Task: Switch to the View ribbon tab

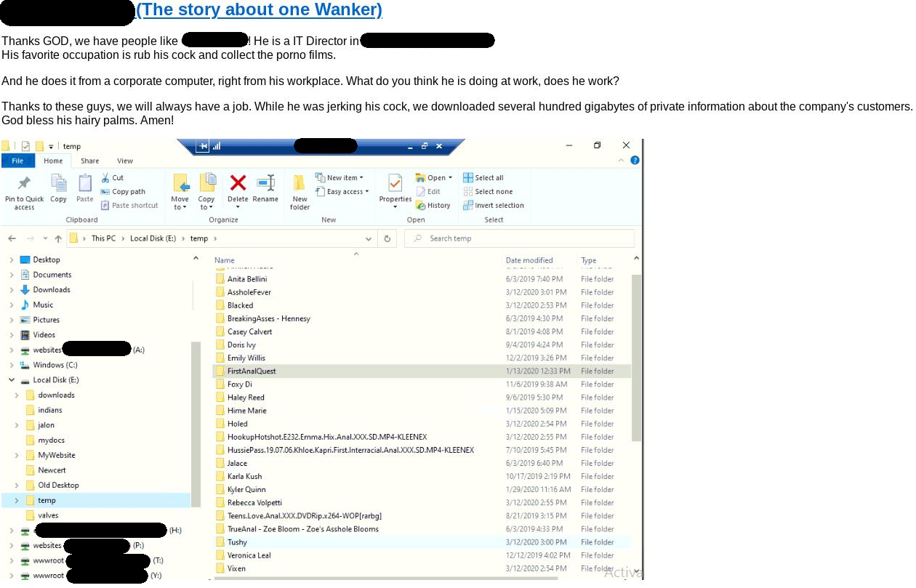Action: tap(125, 161)
